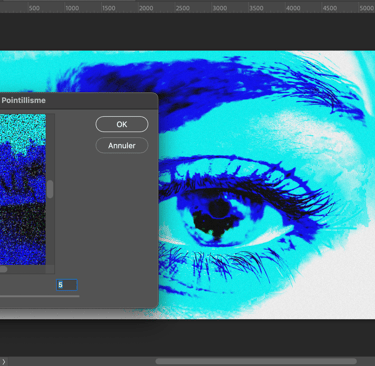Click the dark pasteboard above the canvas

pyautogui.click(x=187, y=32)
